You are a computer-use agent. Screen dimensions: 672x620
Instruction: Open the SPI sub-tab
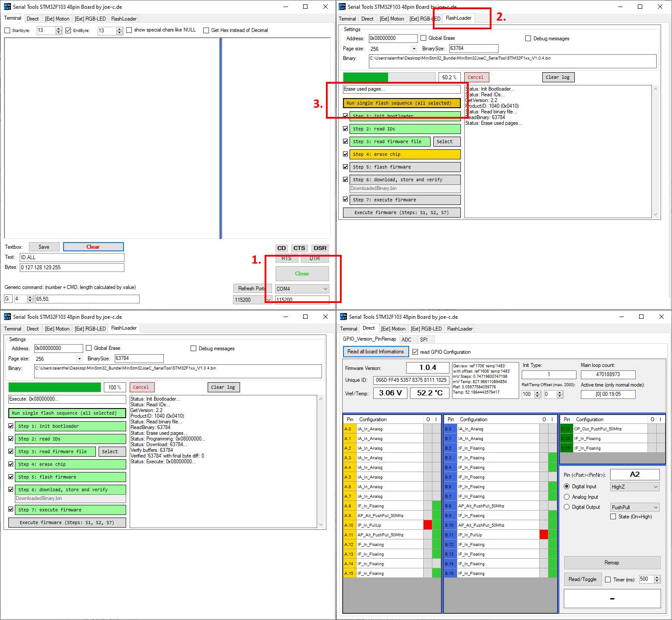[x=424, y=340]
